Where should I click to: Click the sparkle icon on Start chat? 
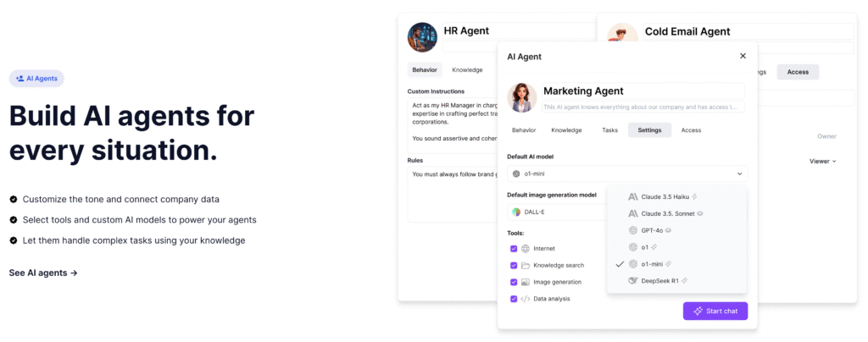(698, 311)
